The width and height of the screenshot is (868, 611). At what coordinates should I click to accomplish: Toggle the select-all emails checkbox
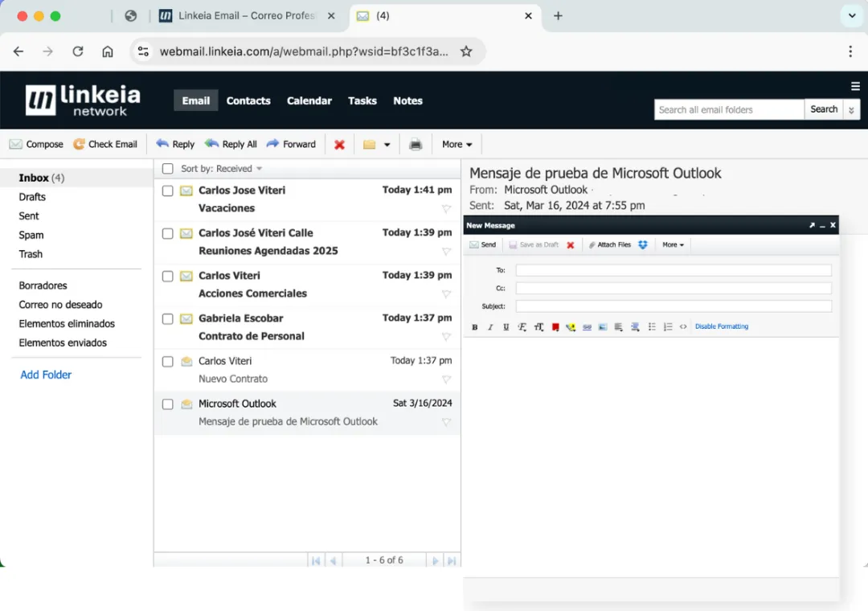tap(168, 169)
